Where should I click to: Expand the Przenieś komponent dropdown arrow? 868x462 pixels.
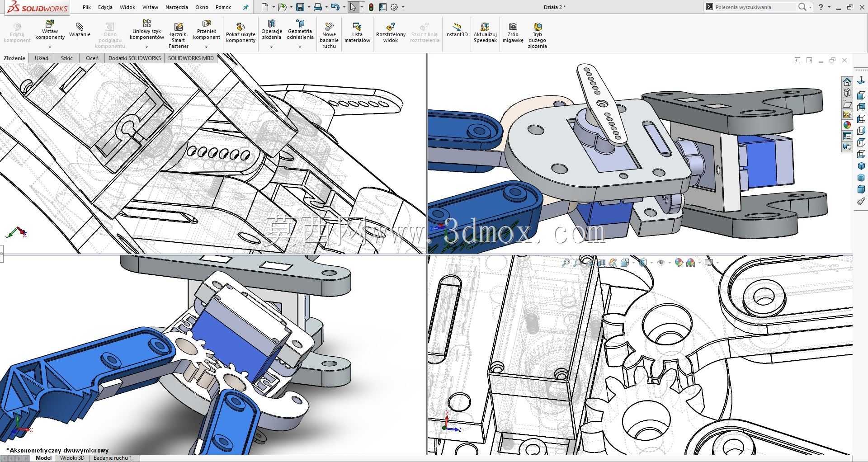[x=207, y=47]
